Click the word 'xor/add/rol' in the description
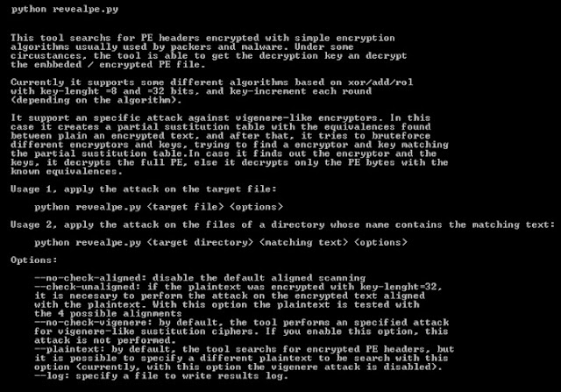Screen dimensions: 561x392 380,82
